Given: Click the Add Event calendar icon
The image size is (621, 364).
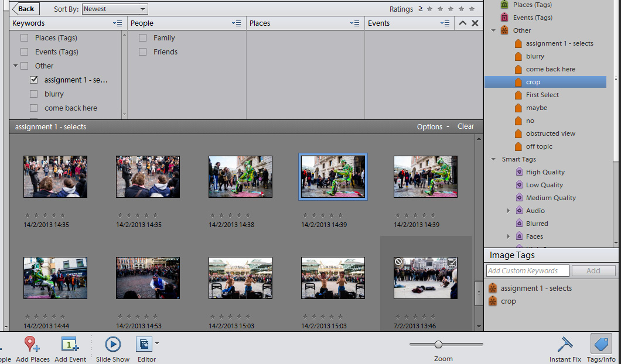Looking at the screenshot, I should point(70,344).
